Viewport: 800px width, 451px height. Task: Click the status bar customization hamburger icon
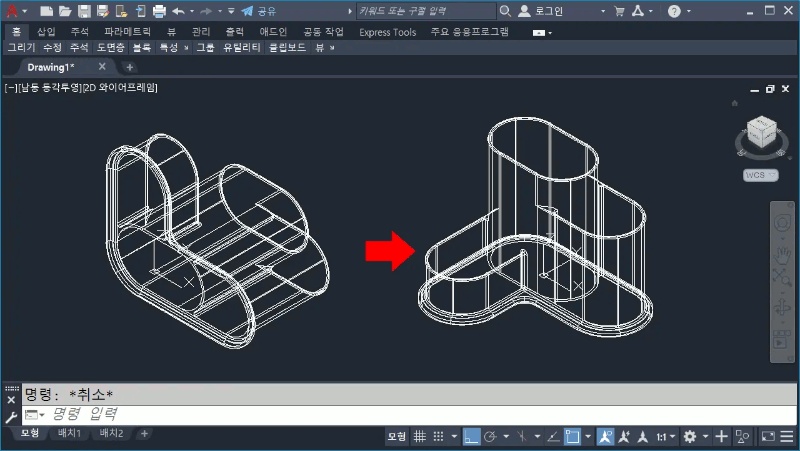click(788, 437)
